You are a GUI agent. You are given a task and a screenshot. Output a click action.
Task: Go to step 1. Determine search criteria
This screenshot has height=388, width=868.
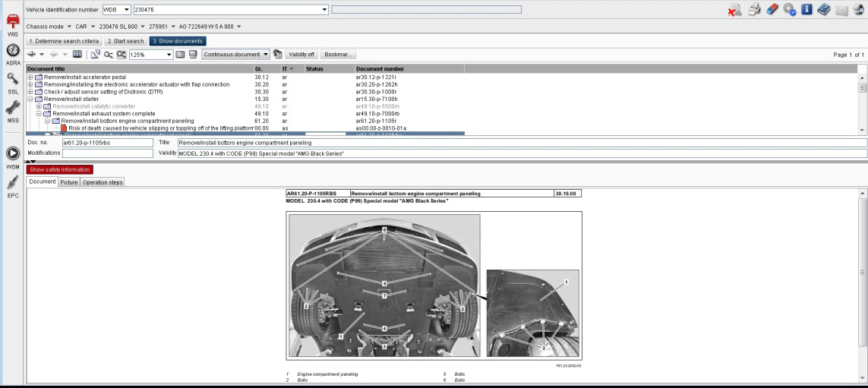pyautogui.click(x=64, y=41)
